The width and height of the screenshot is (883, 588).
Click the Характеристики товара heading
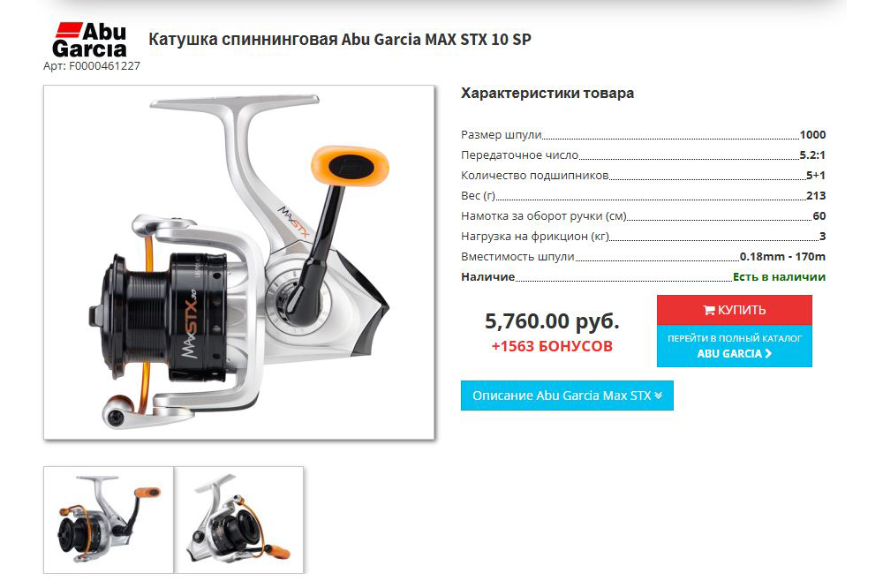(x=547, y=93)
